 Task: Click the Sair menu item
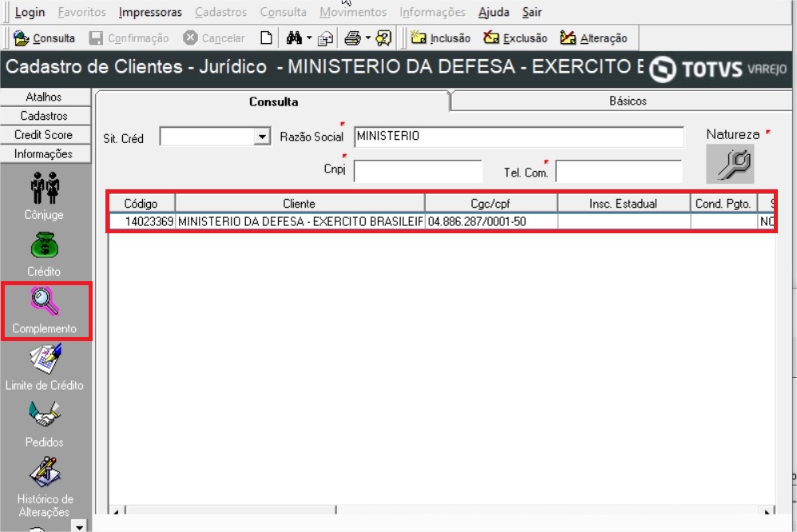coord(532,12)
